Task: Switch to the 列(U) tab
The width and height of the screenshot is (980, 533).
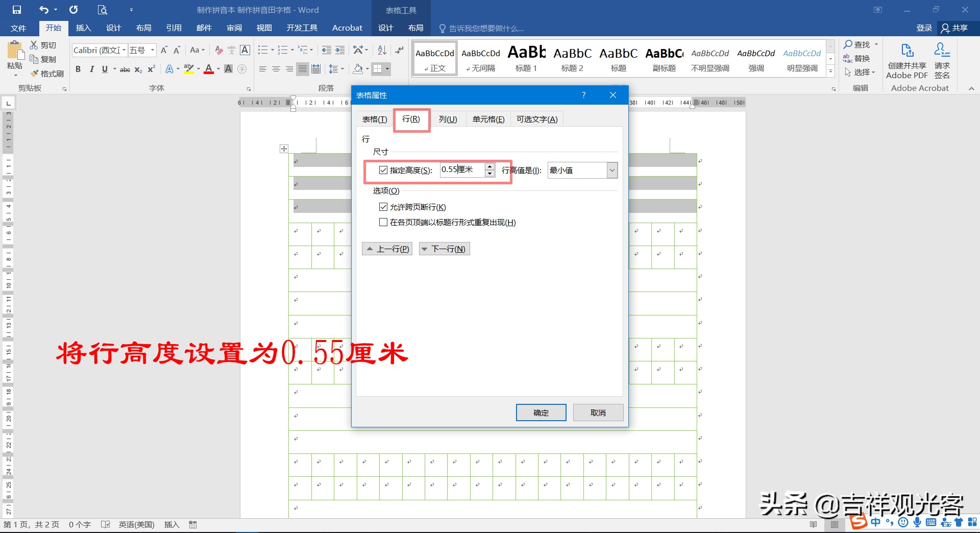Action: coord(448,119)
